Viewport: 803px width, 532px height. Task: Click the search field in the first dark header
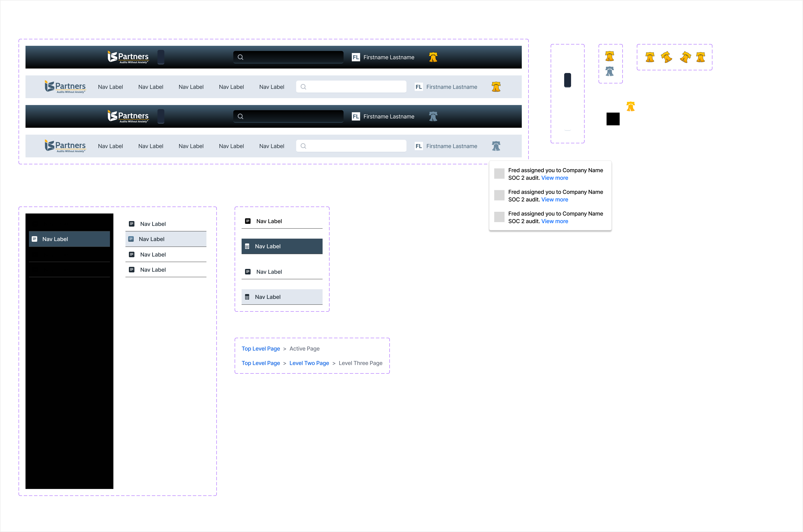pyautogui.click(x=288, y=57)
